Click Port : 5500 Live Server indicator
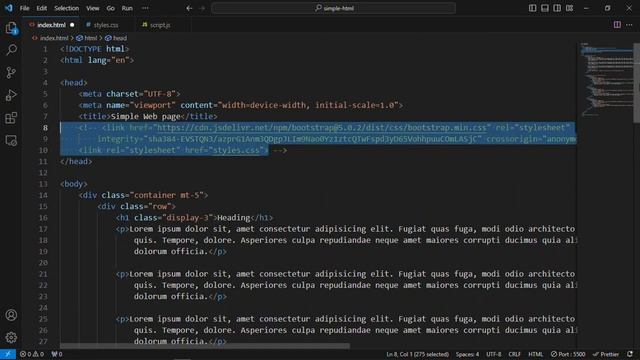Viewport: 640px width, 360px height. click(568, 354)
